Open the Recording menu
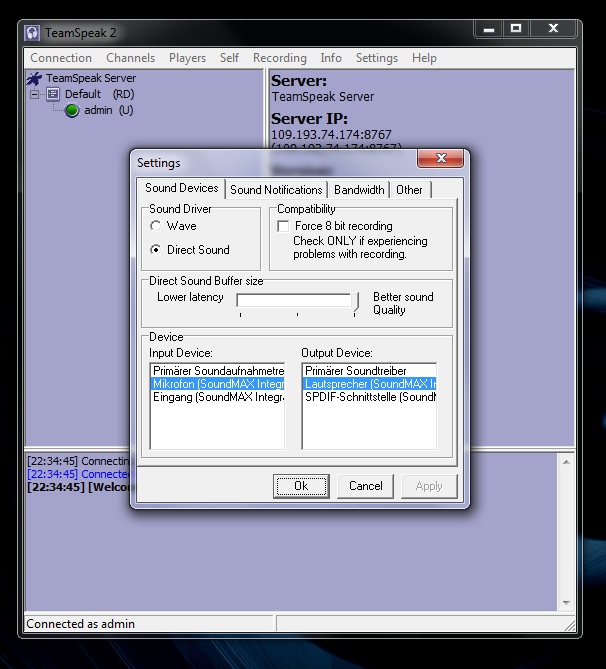 [x=280, y=58]
